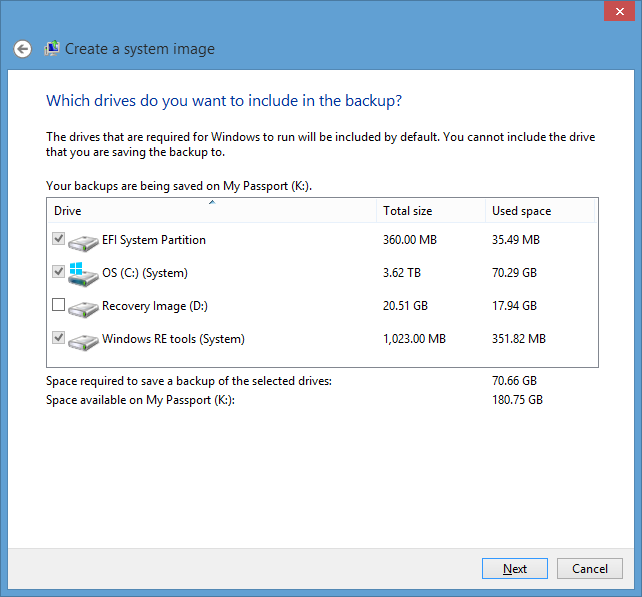
Task: Click the 3.62 TB total size value
Action: pos(402,273)
